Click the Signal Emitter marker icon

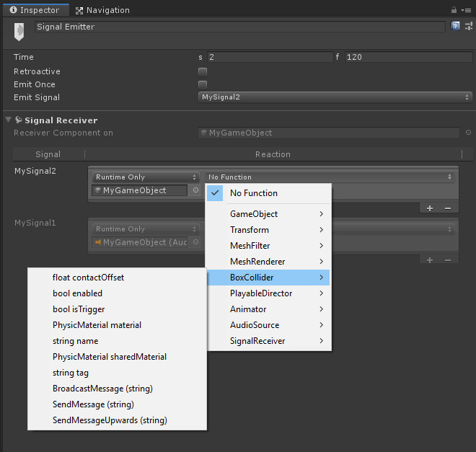[19, 32]
